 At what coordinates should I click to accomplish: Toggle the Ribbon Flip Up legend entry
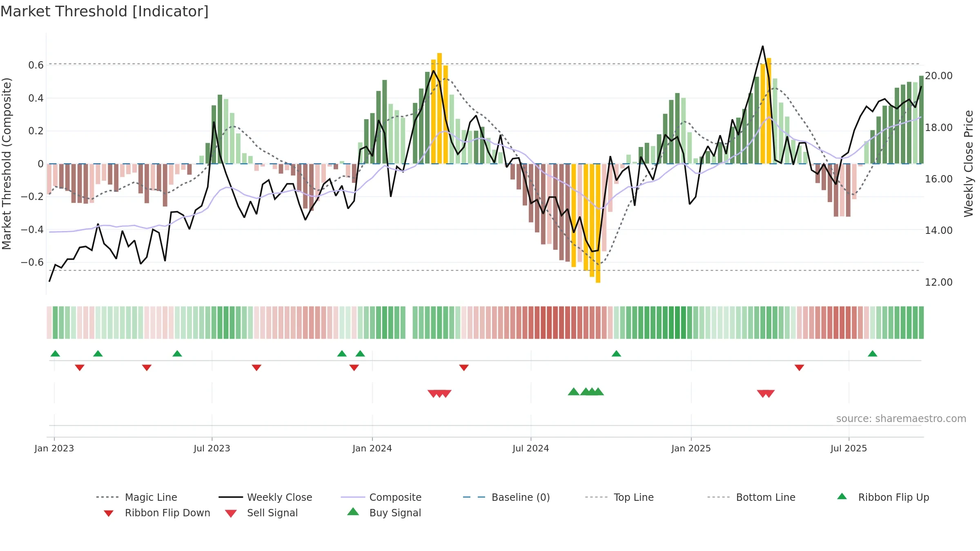pos(883,497)
